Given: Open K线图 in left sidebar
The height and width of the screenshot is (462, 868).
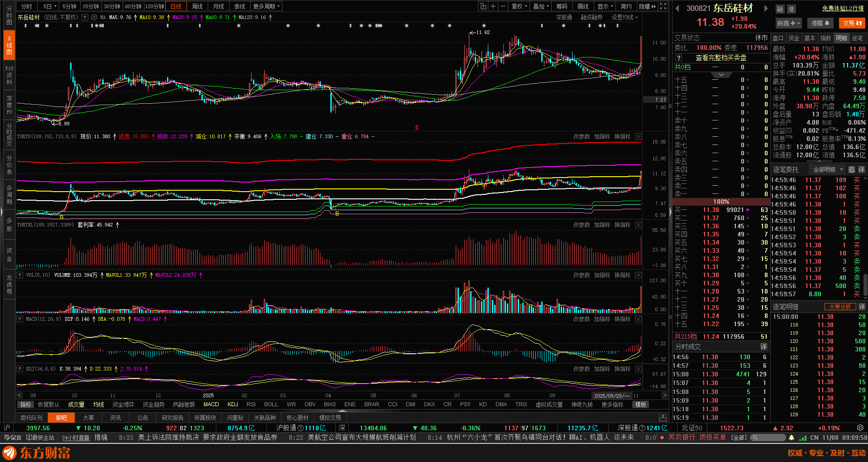Looking at the screenshot, I should pos(9,45).
